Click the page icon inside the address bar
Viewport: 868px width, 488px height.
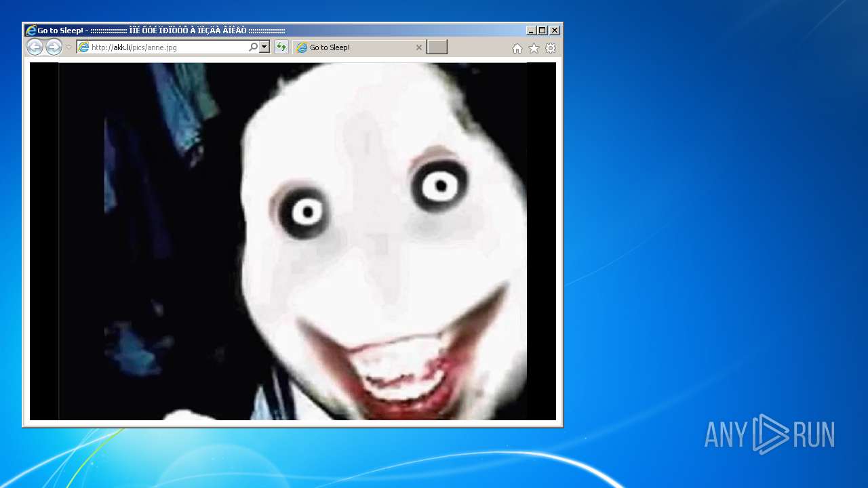83,47
